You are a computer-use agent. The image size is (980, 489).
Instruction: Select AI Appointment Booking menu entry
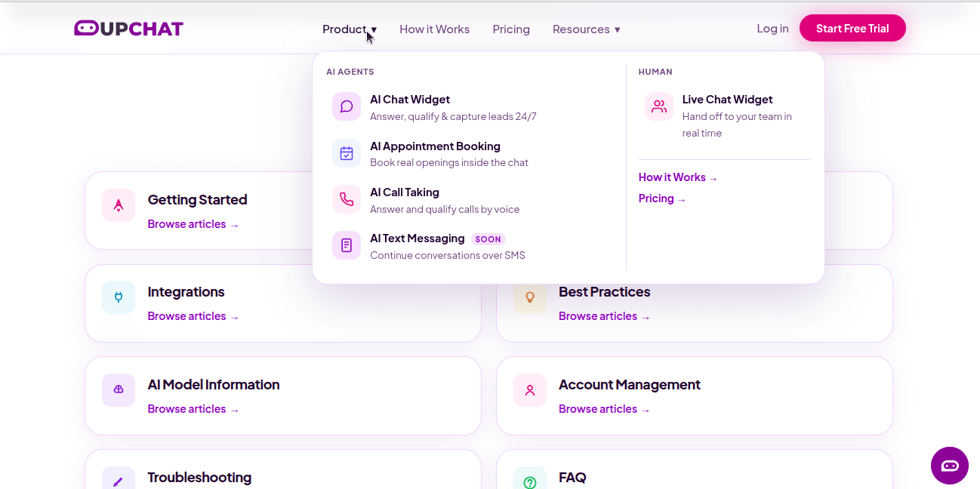tap(468, 154)
